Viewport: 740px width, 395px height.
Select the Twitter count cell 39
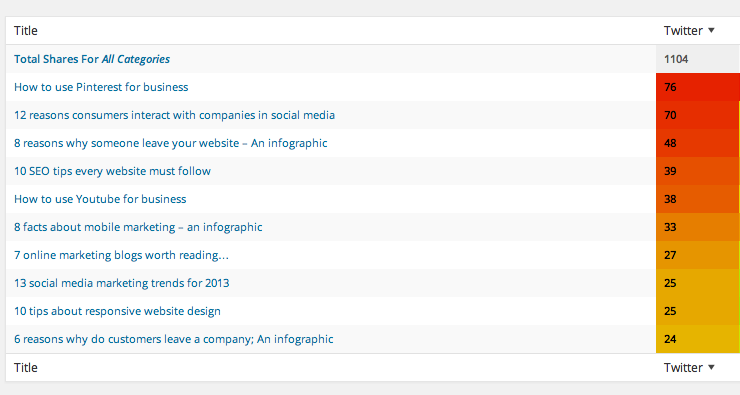point(698,171)
